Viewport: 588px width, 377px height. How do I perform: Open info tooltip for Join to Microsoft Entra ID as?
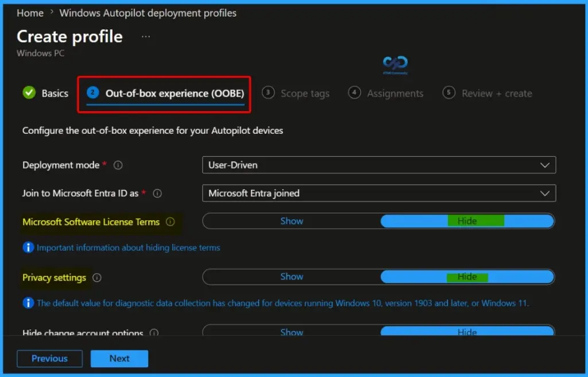point(157,193)
